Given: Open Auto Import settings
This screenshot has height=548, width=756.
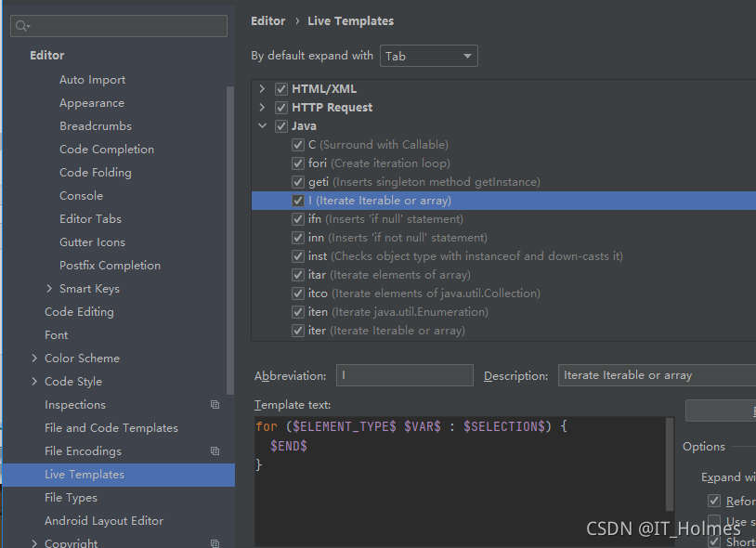Looking at the screenshot, I should (x=92, y=80).
